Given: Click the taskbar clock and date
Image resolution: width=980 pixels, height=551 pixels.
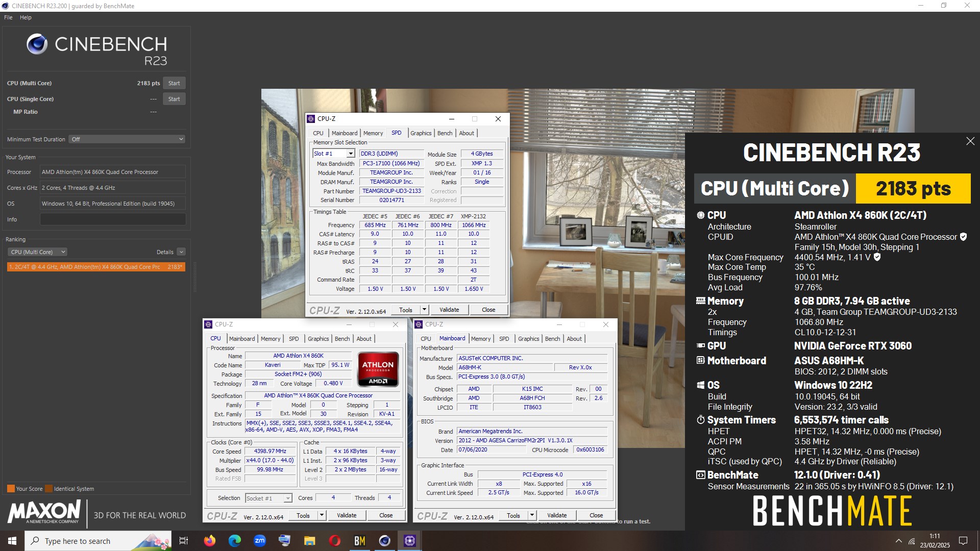Looking at the screenshot, I should coord(935,541).
